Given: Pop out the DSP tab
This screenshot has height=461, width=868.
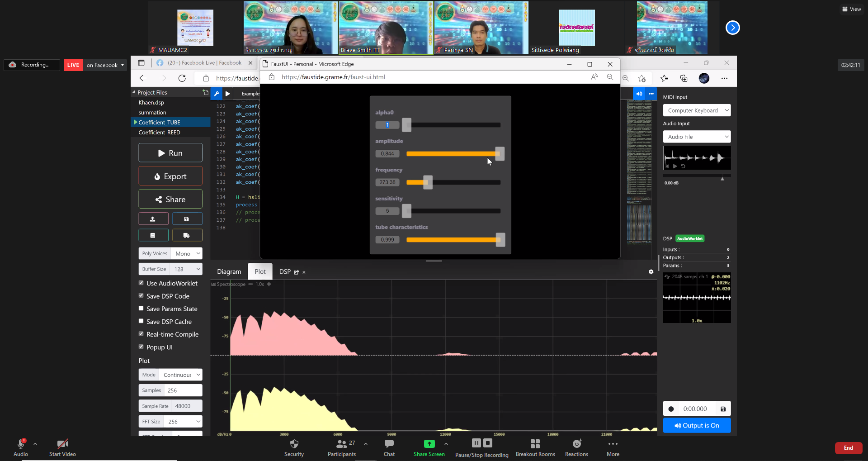Looking at the screenshot, I should [297, 272].
